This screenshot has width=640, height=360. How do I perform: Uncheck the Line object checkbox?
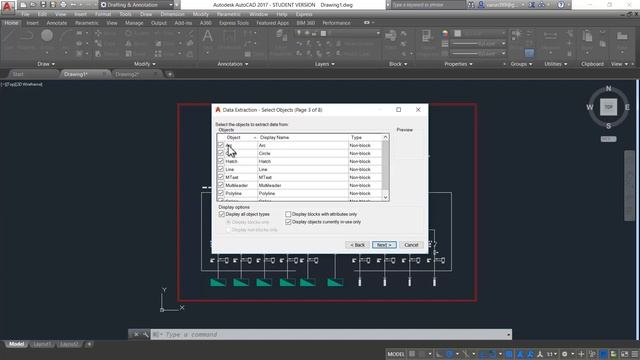point(221,169)
